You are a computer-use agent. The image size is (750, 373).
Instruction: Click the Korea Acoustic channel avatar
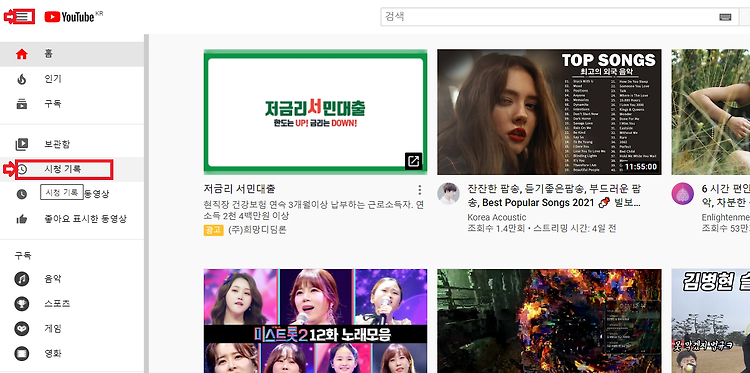448,194
